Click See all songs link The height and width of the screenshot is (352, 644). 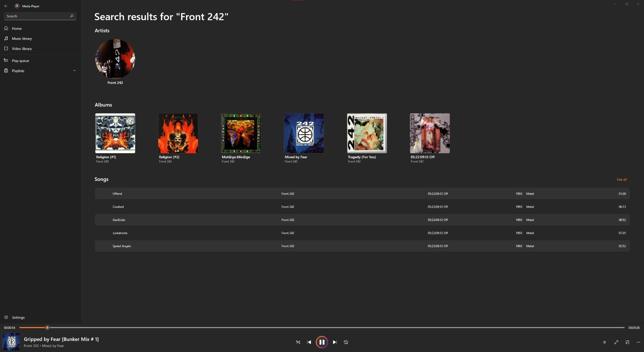coord(622,179)
